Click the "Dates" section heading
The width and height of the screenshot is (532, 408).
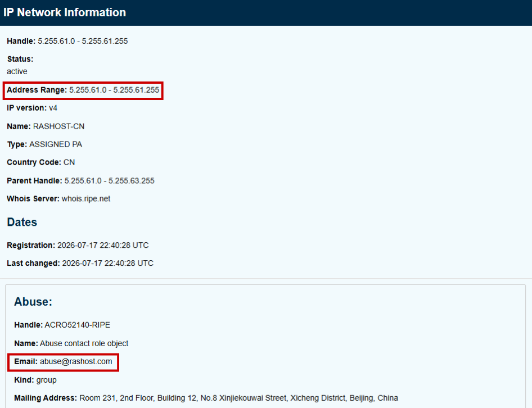(22, 222)
